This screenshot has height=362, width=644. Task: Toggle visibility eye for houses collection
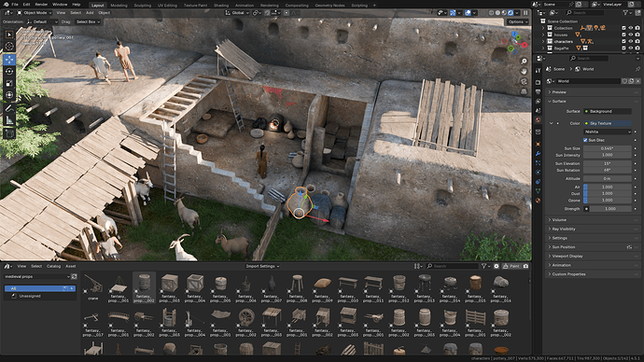click(630, 35)
